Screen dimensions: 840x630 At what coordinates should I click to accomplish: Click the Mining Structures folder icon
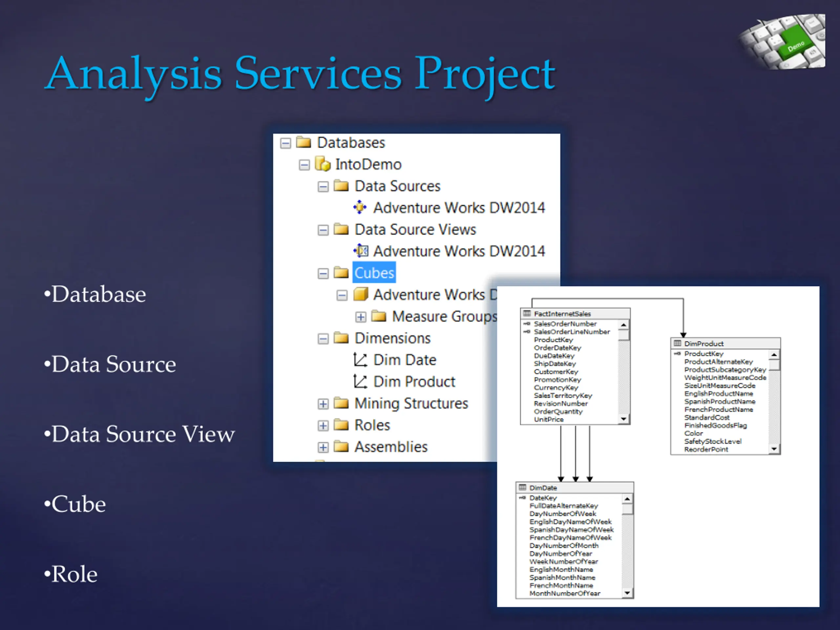tap(341, 403)
